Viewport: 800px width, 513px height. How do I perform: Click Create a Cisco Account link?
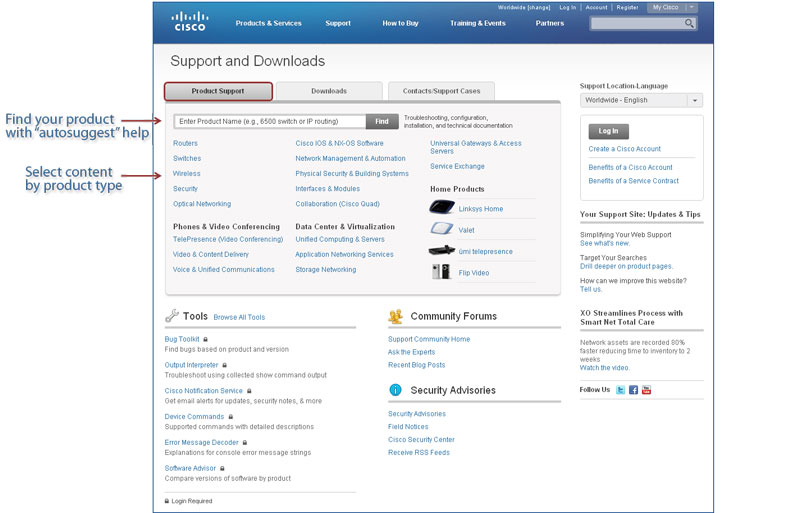pyautogui.click(x=624, y=149)
